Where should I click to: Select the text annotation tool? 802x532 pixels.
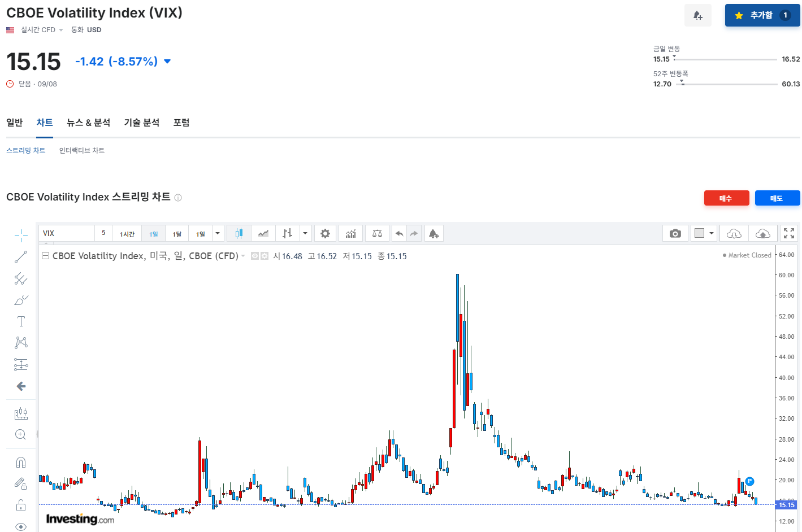pos(21,321)
